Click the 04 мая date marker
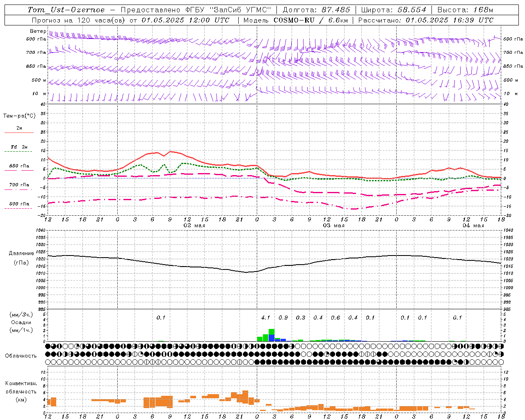 [473, 226]
